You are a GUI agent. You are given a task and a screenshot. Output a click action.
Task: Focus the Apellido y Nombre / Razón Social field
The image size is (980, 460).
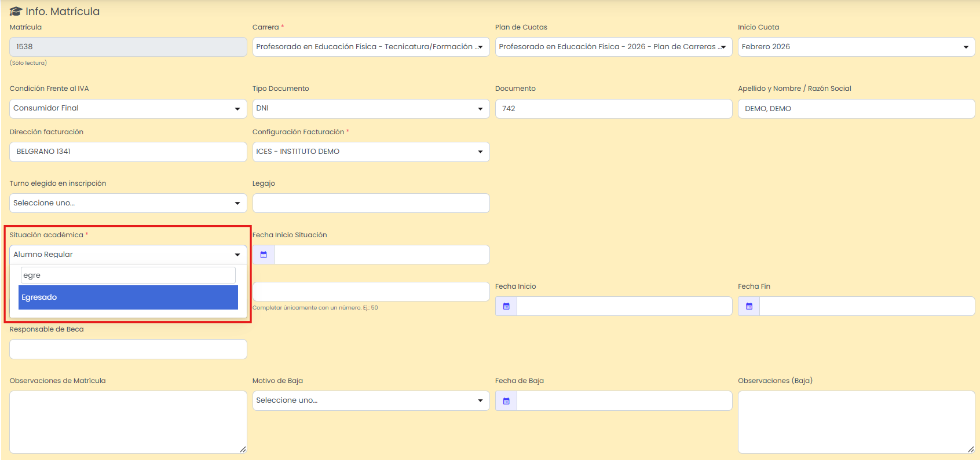click(x=856, y=109)
